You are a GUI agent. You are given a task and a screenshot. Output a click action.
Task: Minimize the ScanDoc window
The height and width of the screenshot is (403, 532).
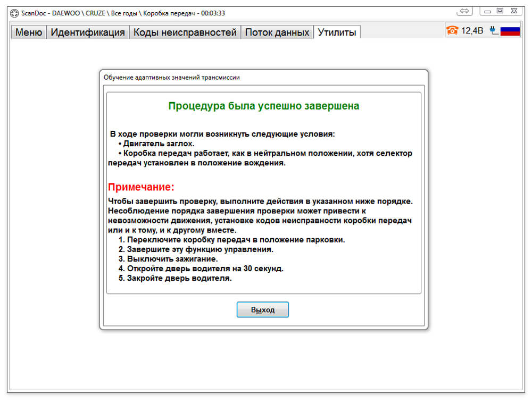pos(487,12)
